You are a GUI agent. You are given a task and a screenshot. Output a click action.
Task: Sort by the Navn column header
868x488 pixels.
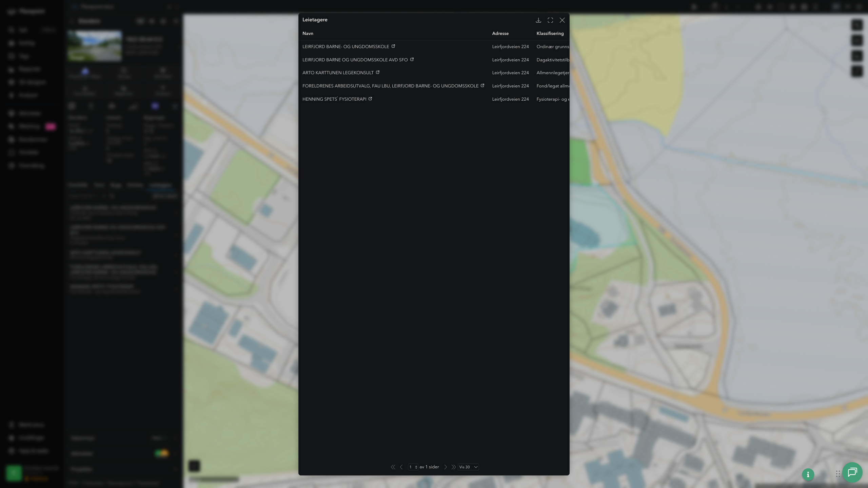tap(308, 33)
